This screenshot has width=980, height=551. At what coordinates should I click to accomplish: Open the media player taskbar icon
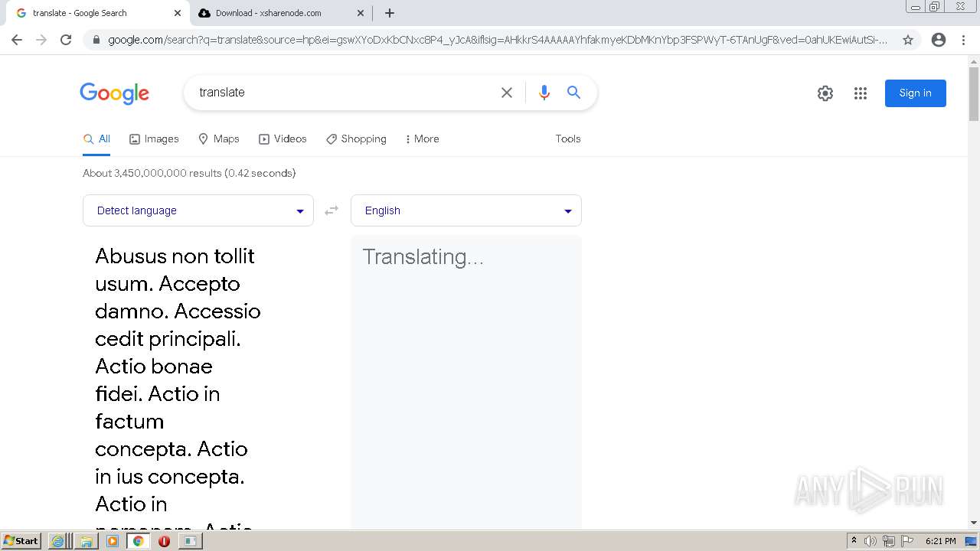(113, 541)
